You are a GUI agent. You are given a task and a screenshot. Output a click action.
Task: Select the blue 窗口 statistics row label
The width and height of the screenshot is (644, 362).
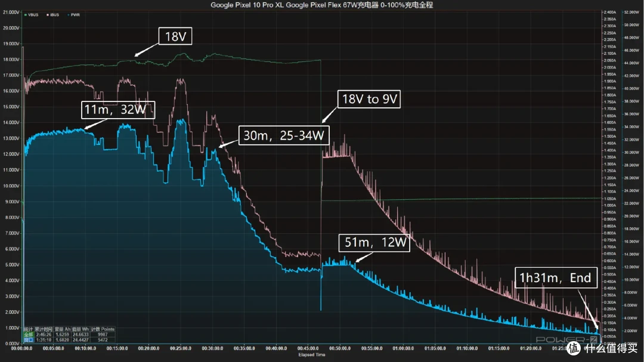29,340
